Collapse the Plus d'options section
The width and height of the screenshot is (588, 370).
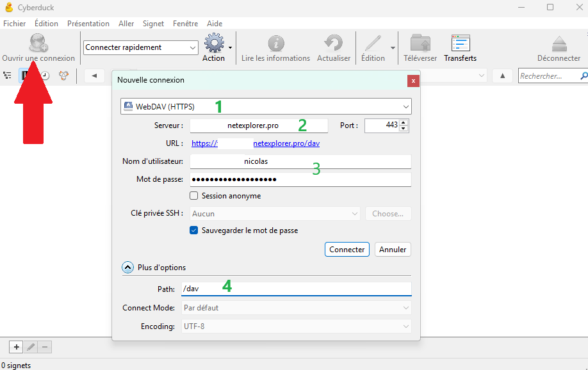[x=127, y=268]
